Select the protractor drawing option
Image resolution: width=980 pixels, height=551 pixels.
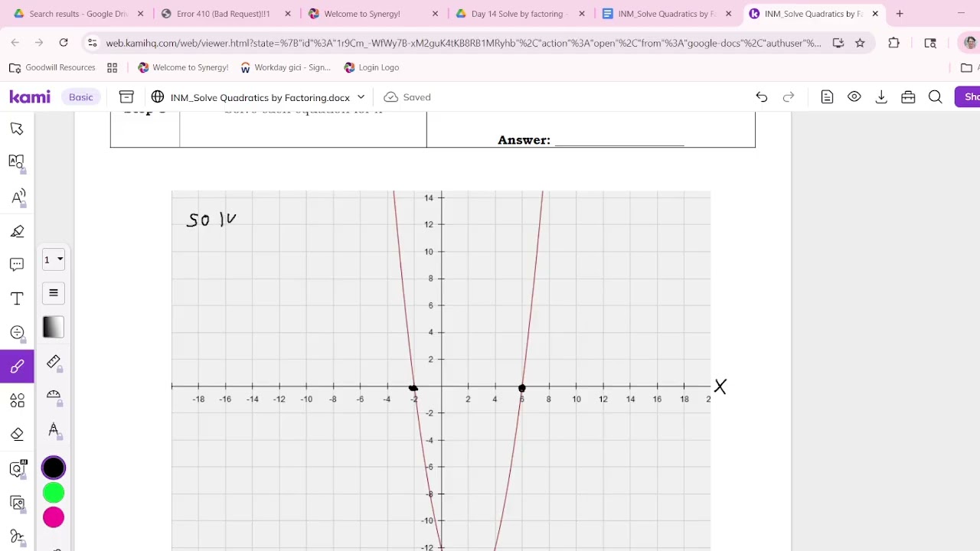pos(54,396)
